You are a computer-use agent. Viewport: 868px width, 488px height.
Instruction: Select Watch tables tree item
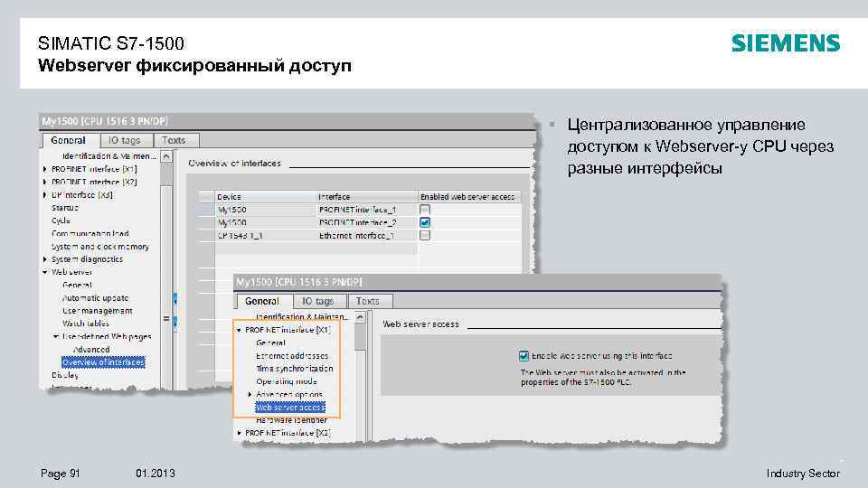click(86, 324)
